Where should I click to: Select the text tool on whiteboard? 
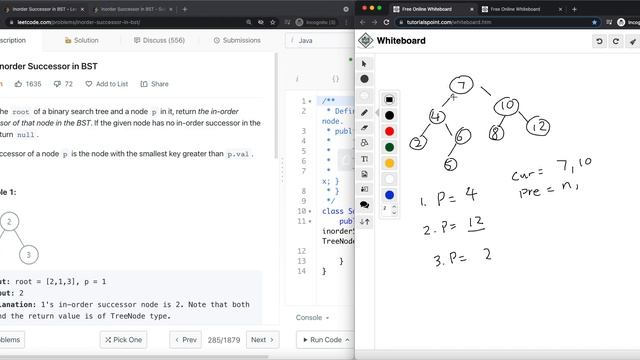click(x=364, y=159)
